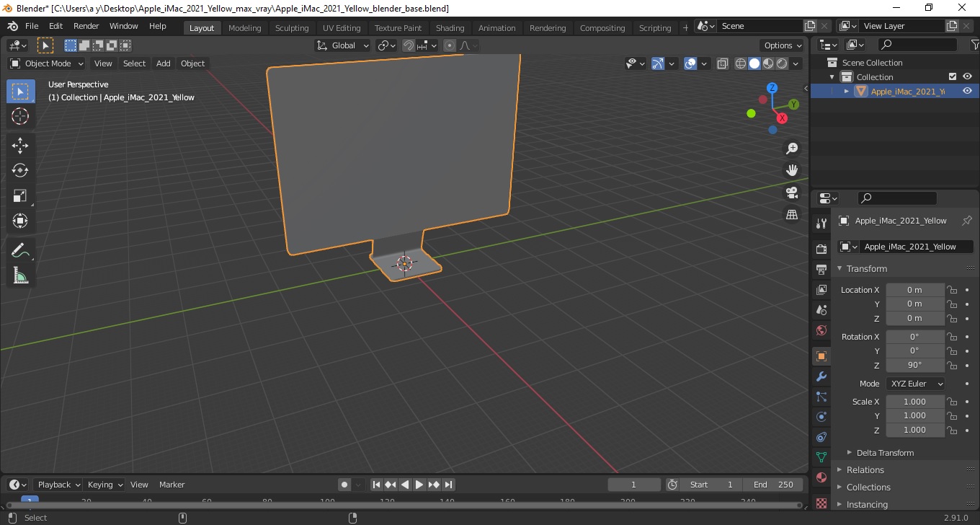Open XYZ Euler rotation mode dropdown
Image resolution: width=980 pixels, height=525 pixels.
click(915, 384)
